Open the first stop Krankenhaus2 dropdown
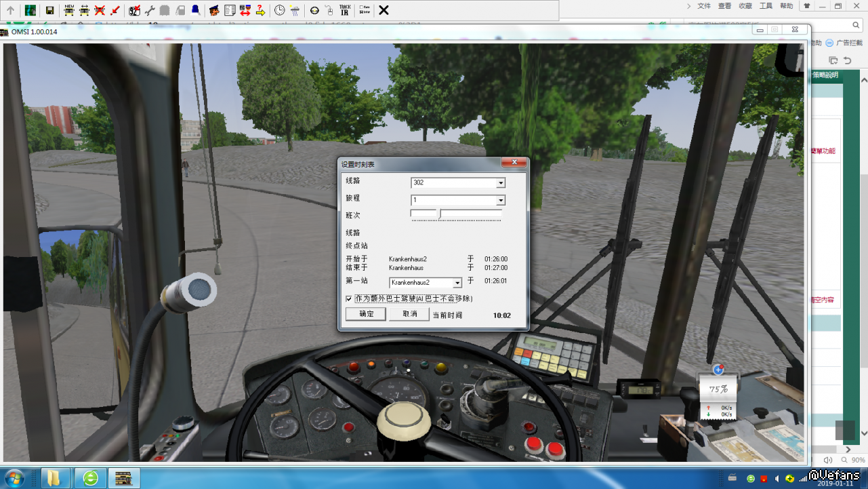The image size is (868, 489). (x=457, y=283)
